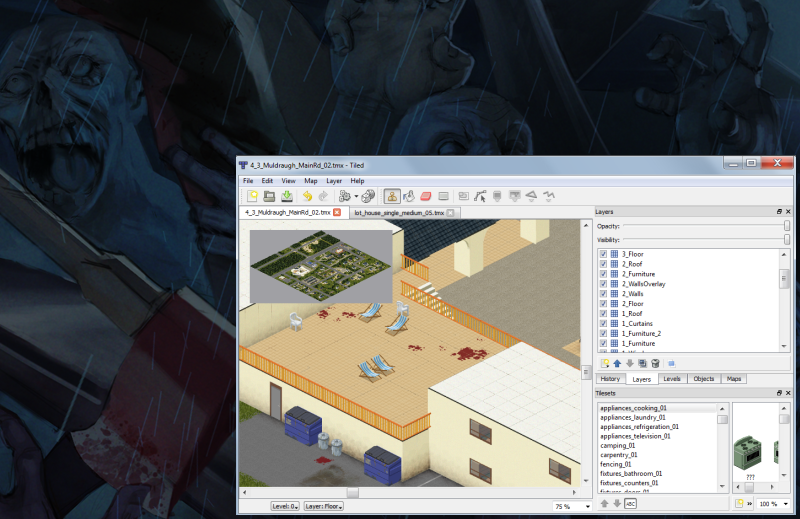Uncheck the 2_WallsOverlay layer checkbox
The height and width of the screenshot is (519, 800).
point(604,284)
